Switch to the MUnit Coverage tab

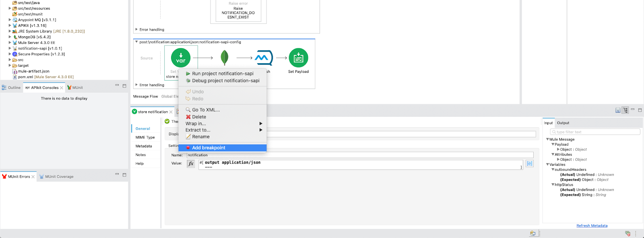coord(59,176)
